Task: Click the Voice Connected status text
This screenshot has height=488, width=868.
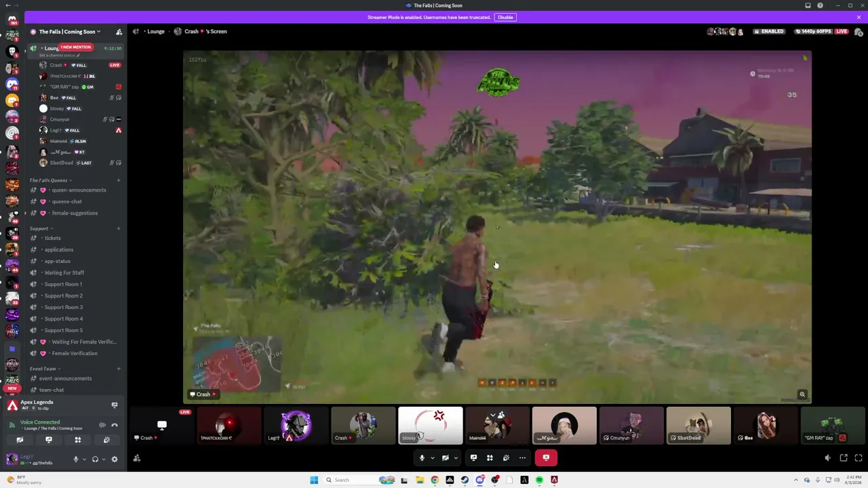Action: click(x=40, y=422)
